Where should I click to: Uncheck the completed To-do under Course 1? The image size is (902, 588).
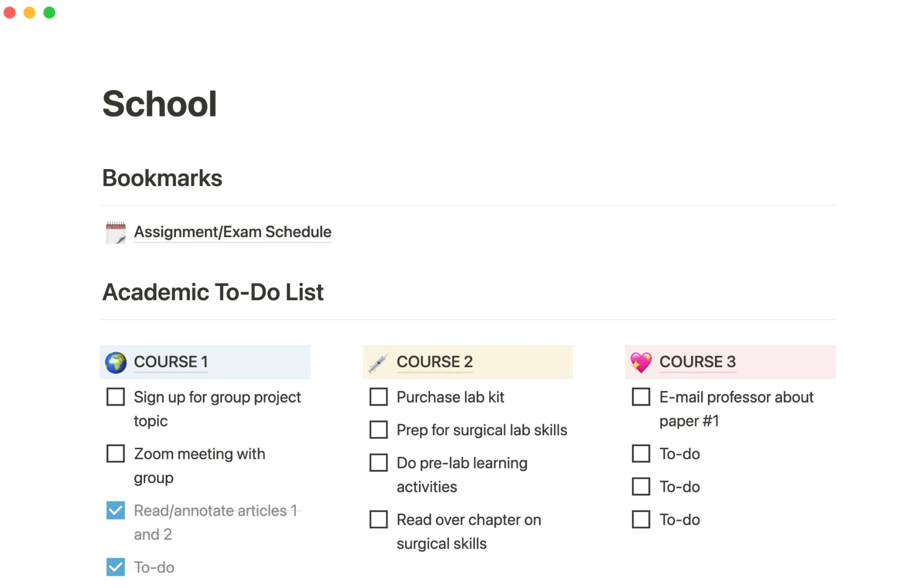pos(116,567)
